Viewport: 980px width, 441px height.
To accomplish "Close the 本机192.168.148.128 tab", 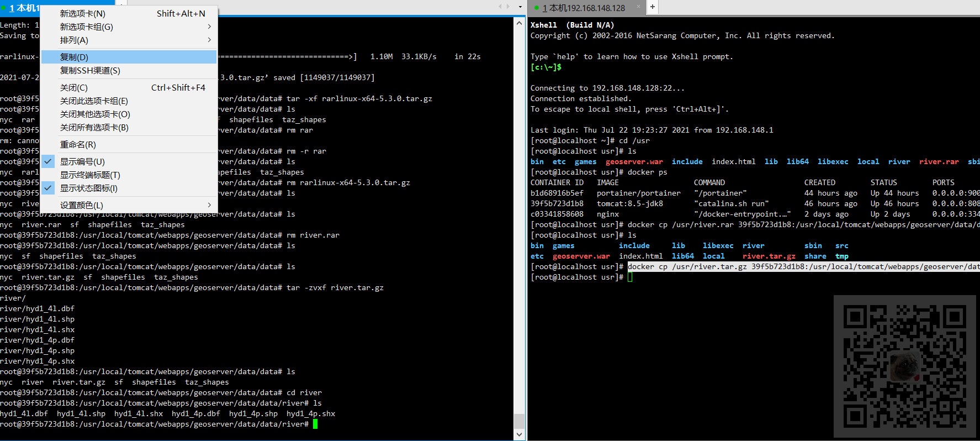I will pos(638,7).
